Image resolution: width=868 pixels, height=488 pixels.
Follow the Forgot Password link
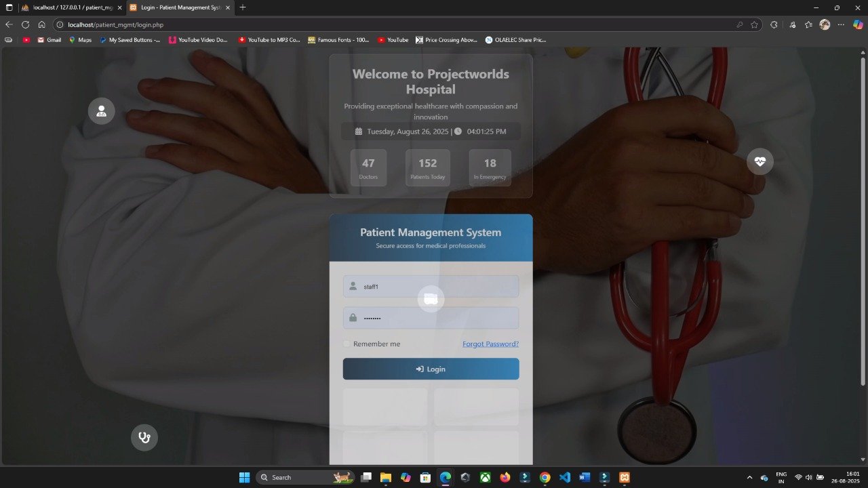pyautogui.click(x=490, y=344)
